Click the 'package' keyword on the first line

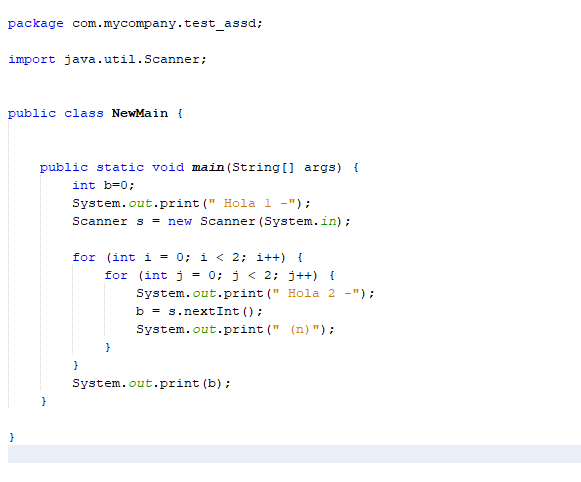[36, 24]
